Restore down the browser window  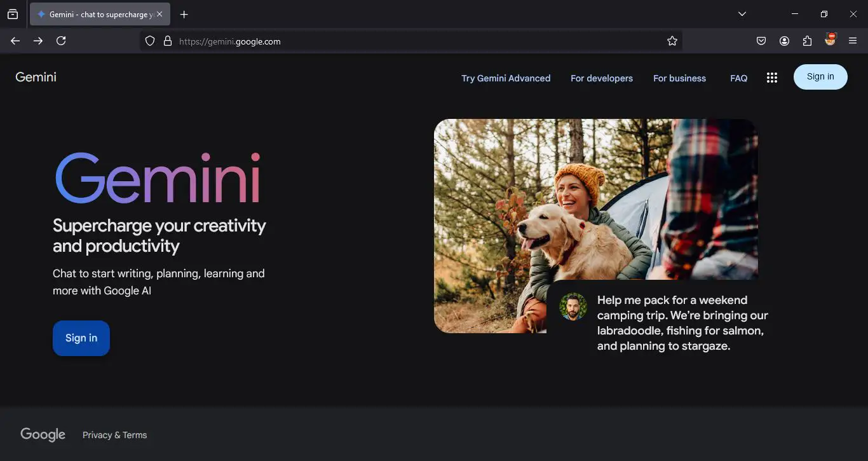[824, 14]
